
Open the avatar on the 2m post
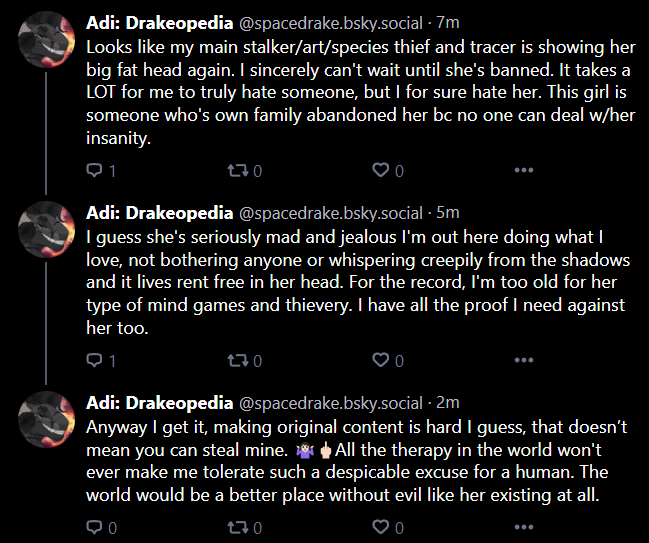[46, 419]
